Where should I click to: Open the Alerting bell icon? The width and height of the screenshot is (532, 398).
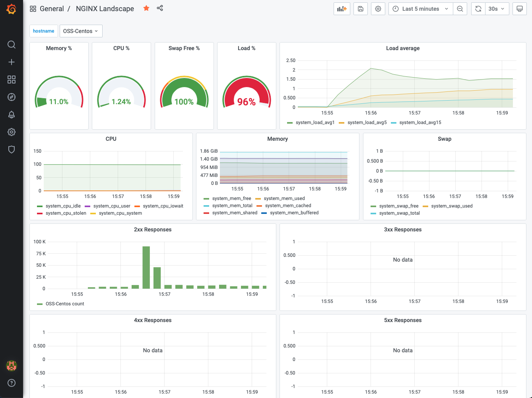pyautogui.click(x=12, y=115)
